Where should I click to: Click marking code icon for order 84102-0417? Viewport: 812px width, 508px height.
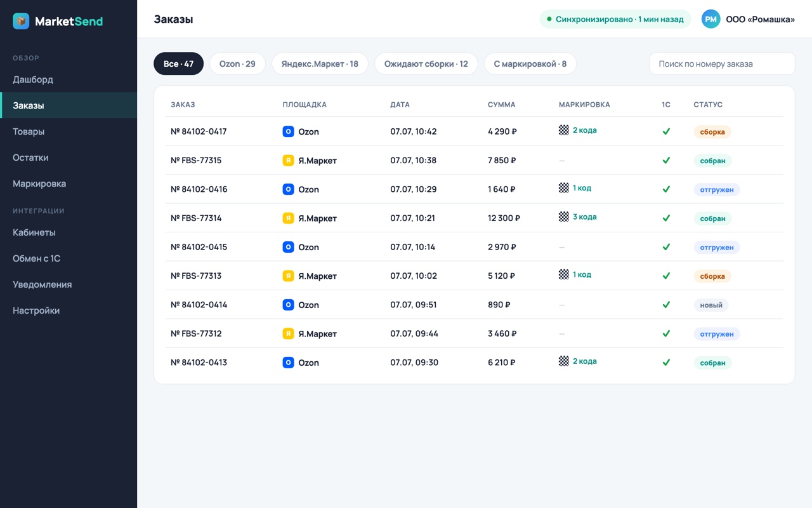[x=564, y=130]
